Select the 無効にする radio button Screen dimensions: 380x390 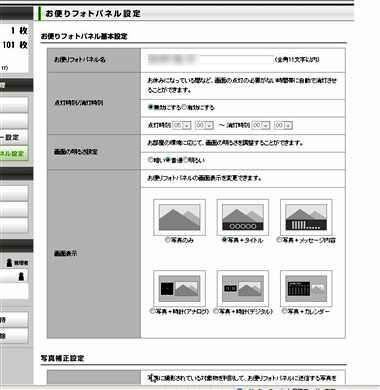150,107
